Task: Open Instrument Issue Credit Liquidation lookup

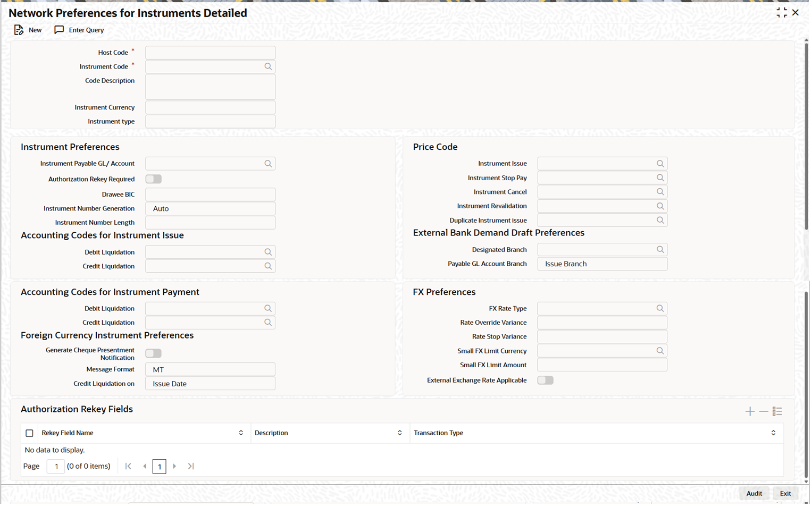Action: (268, 266)
